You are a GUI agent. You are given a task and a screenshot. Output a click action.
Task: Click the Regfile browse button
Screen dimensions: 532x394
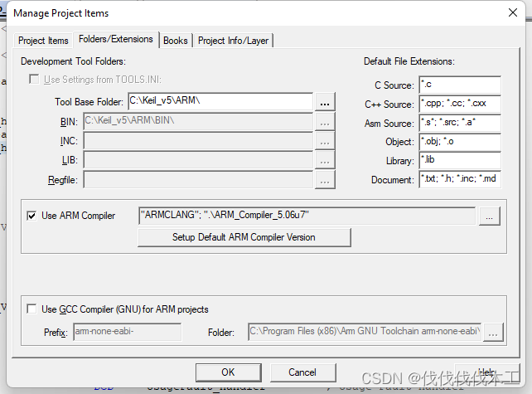(325, 180)
